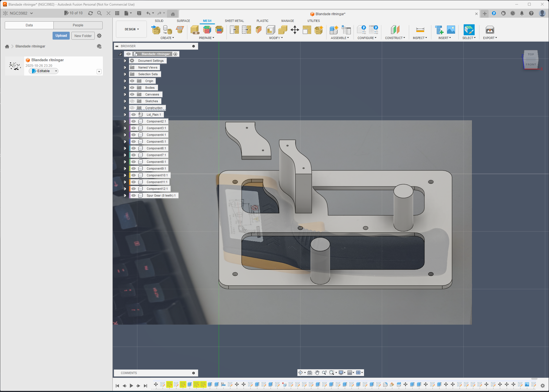549x392 pixels.
Task: Click the Midplane construct icon
Action: 395,29
